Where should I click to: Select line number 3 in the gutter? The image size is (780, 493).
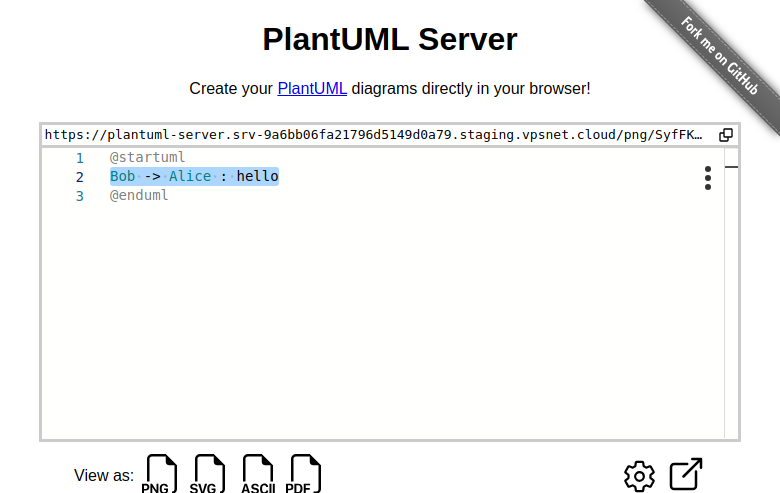pyautogui.click(x=80, y=196)
